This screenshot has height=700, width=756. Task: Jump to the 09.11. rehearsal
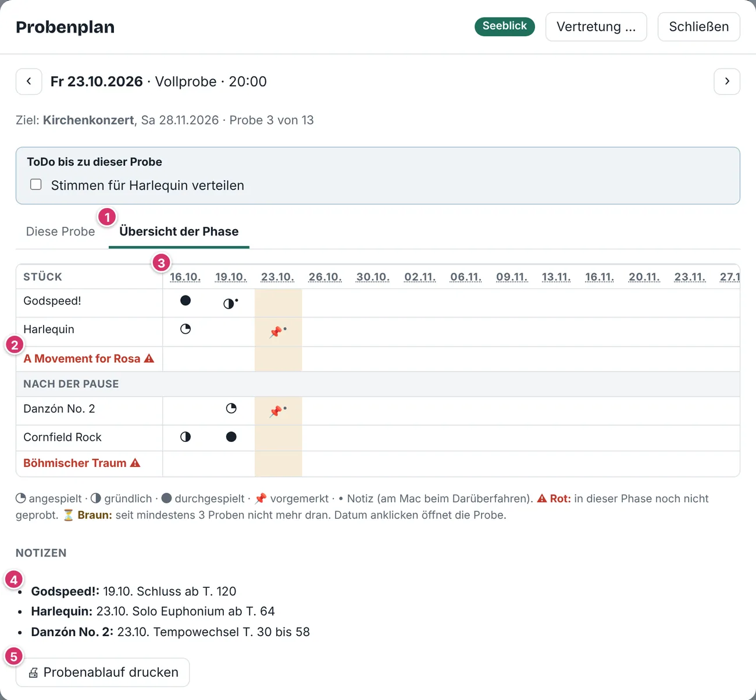(512, 277)
